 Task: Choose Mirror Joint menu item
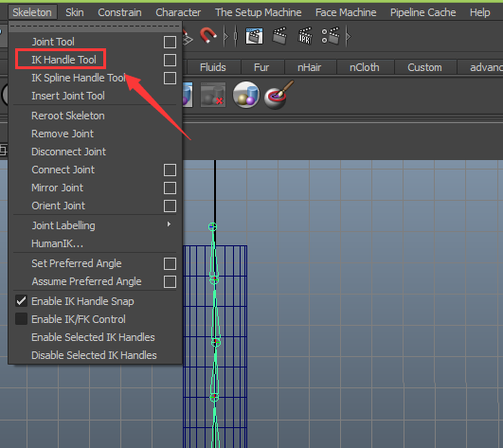point(57,188)
